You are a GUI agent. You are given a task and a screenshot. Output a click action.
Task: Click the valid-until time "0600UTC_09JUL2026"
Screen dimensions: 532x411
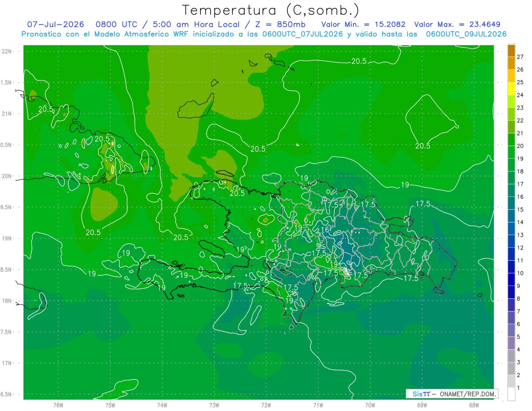coord(466,34)
